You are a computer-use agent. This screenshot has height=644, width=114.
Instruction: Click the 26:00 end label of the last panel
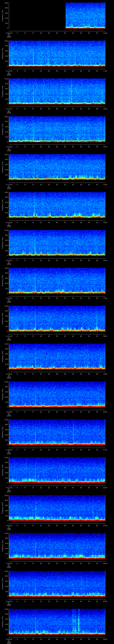click(105, 639)
